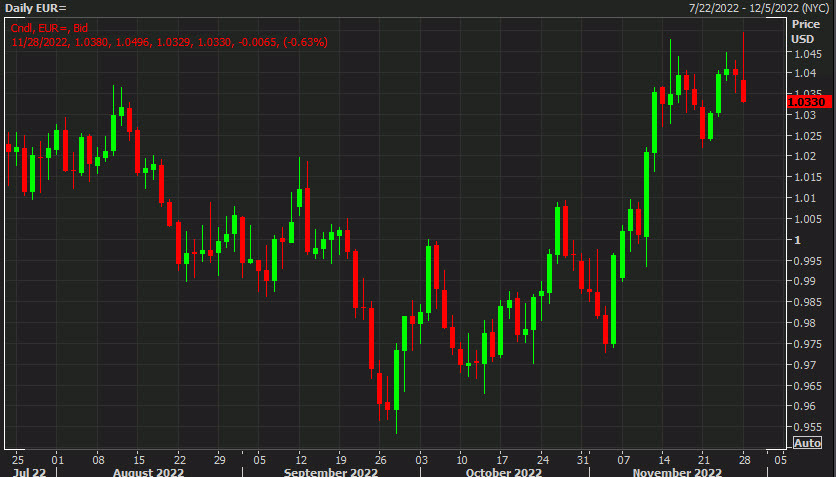Viewport: 836px width, 477px height.
Task: Click the November 2022 month label
Action: click(x=677, y=472)
